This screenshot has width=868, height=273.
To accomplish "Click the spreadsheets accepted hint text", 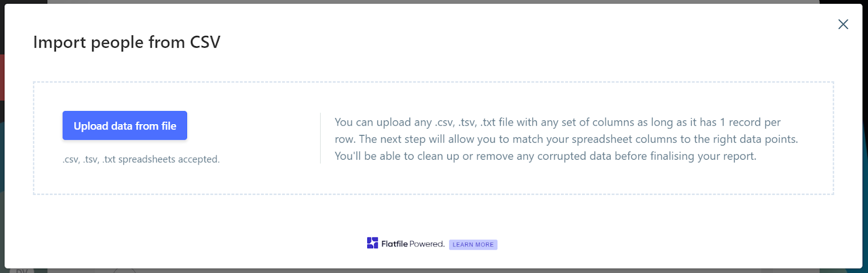I will click(x=141, y=159).
